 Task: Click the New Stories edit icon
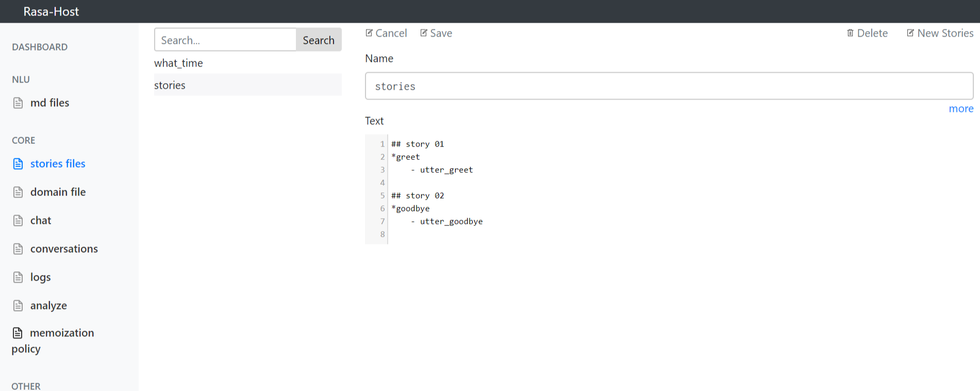[910, 33]
